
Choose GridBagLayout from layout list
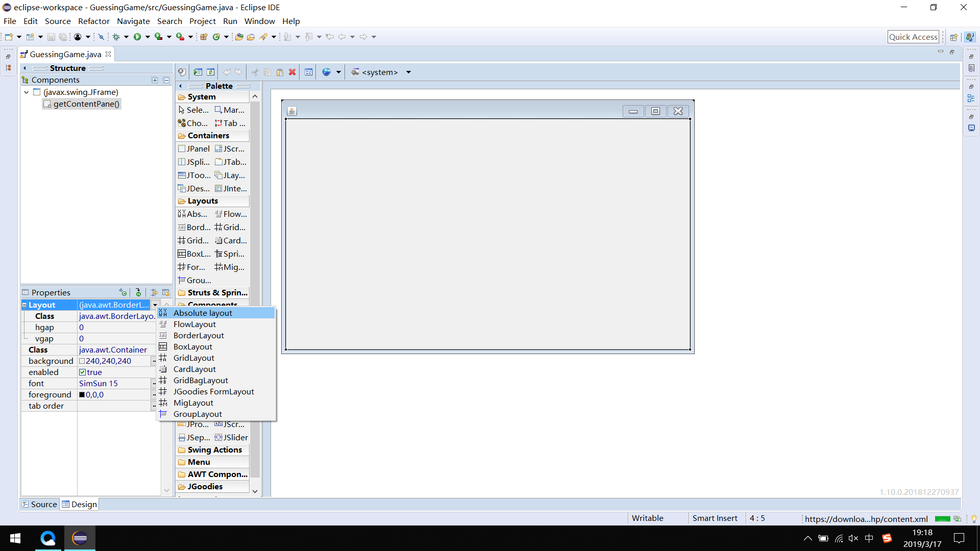[201, 380]
